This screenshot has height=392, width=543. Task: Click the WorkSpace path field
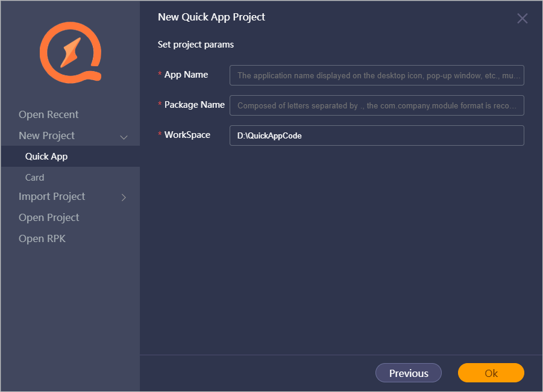pos(377,135)
